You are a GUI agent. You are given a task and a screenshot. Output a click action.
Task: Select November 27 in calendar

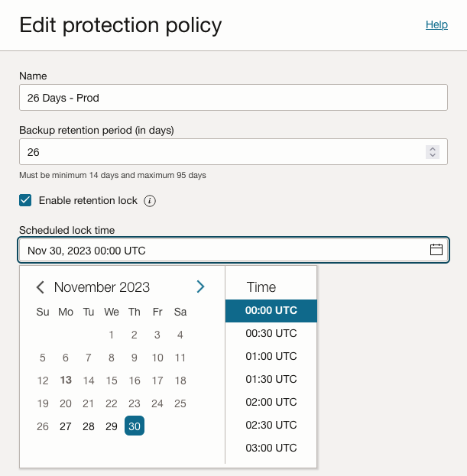point(66,426)
